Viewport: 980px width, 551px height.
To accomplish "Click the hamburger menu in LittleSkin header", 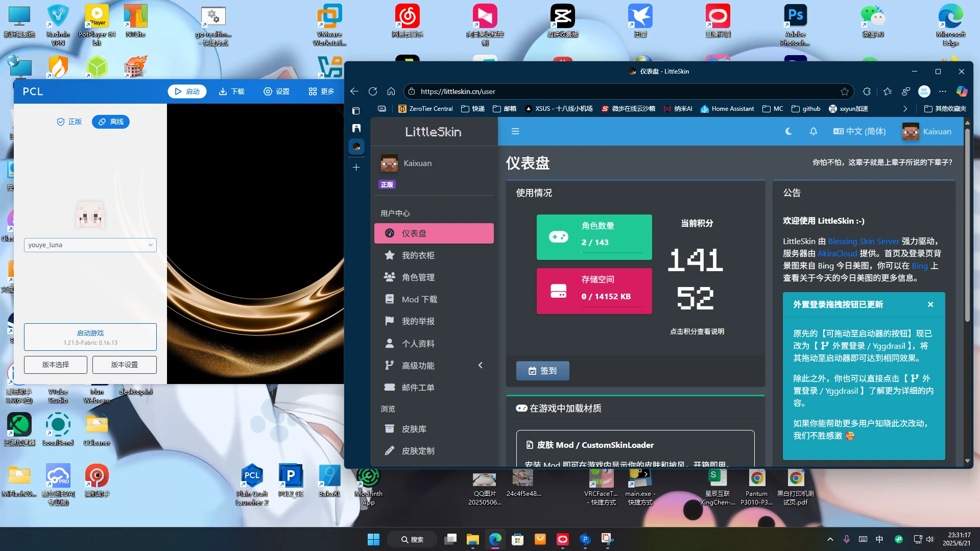I will pyautogui.click(x=515, y=131).
